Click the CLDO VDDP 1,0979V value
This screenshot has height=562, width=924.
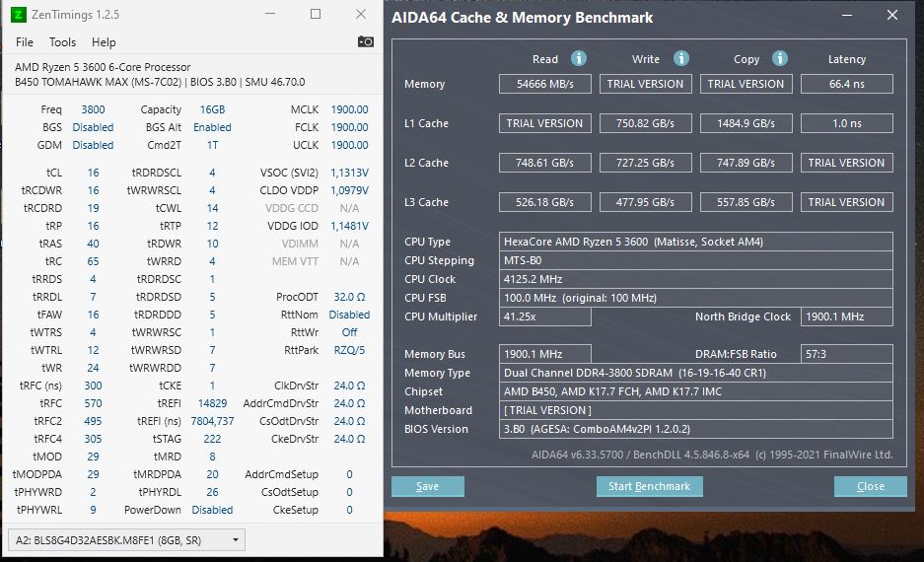coord(349,190)
